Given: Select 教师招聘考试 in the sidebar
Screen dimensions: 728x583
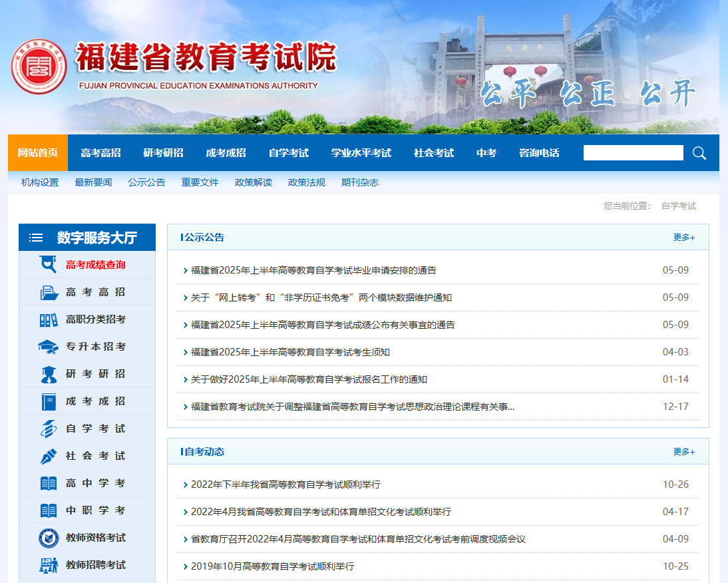Looking at the screenshot, I should [95, 565].
